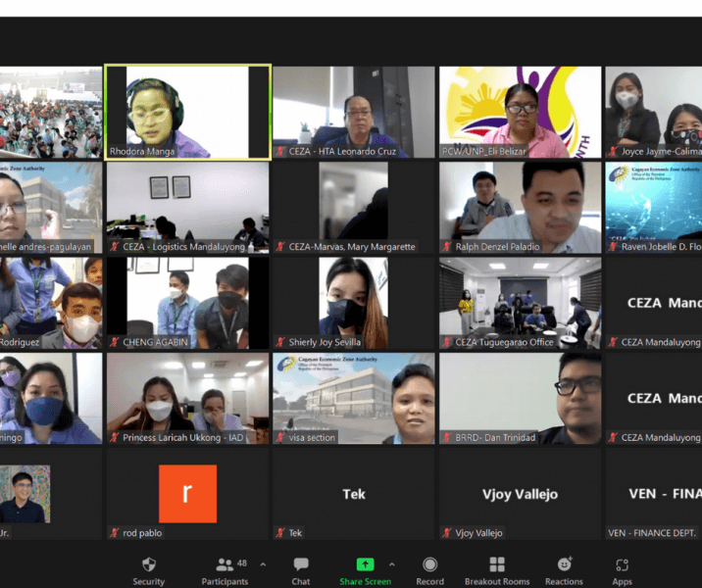This screenshot has height=588, width=702.
Task: Click muted mic icon on CEZA Tuguegarao Office
Action: coord(447,342)
